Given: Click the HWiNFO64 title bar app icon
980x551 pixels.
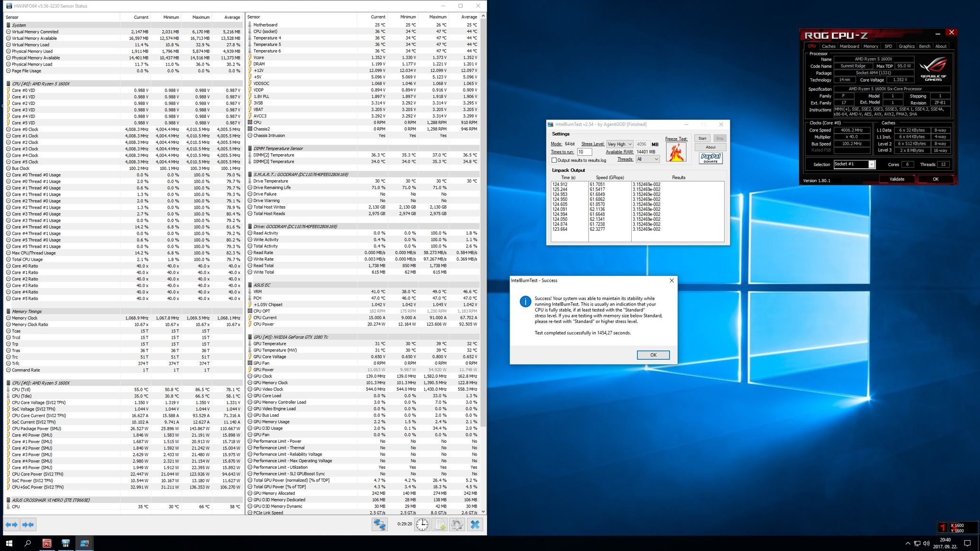Looking at the screenshot, I should (x=9, y=6).
